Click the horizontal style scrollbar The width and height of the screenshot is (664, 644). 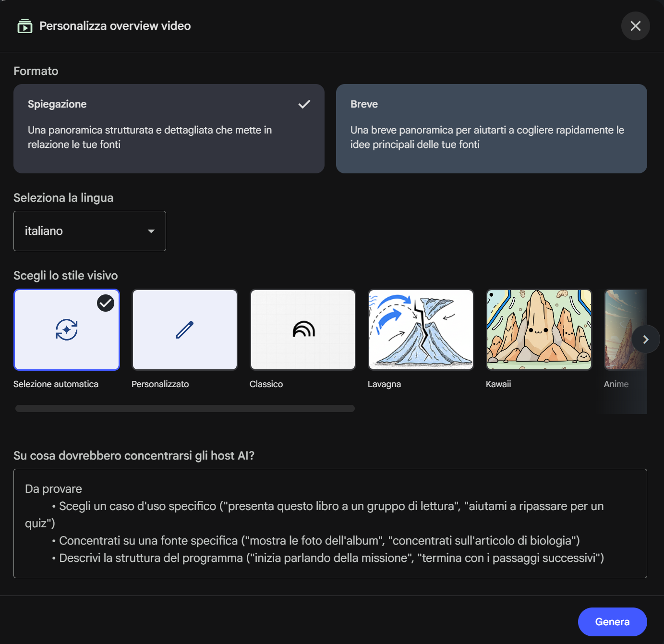185,409
